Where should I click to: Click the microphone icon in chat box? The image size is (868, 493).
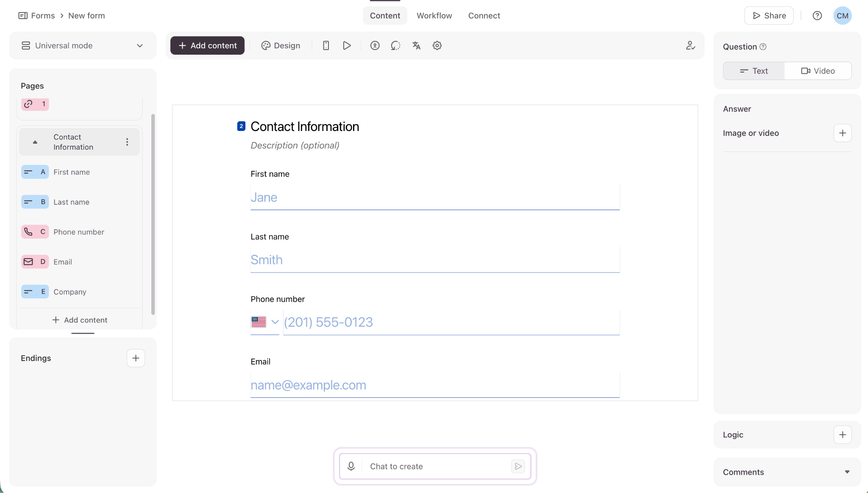[x=351, y=466]
